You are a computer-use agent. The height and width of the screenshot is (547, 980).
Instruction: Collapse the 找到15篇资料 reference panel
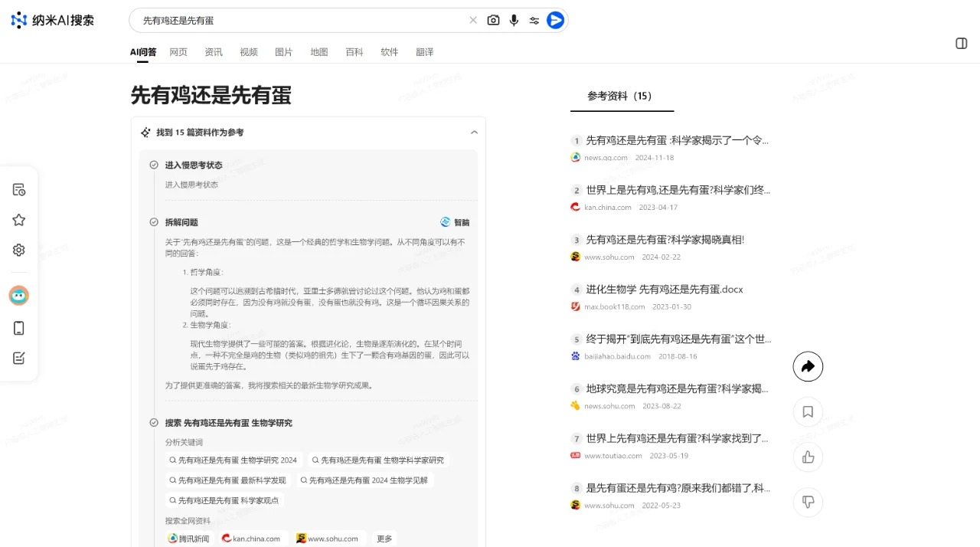[474, 132]
